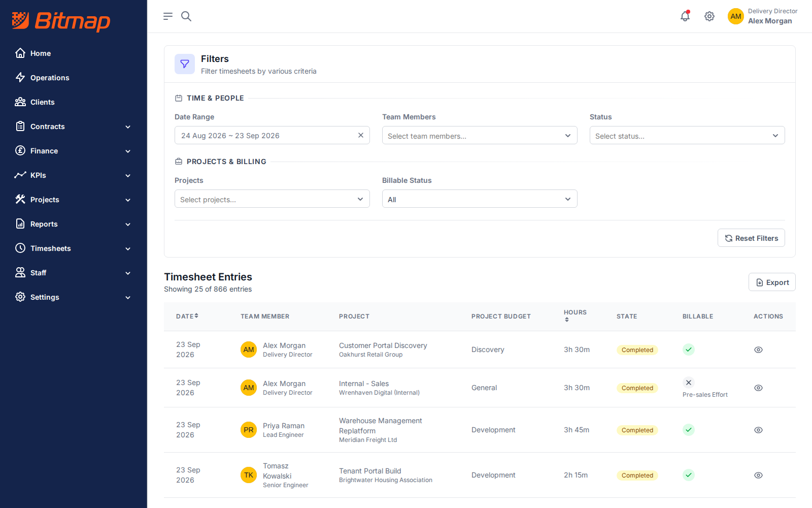Click the Bitmap logo
Viewport: 812px width, 508px height.
click(61, 21)
